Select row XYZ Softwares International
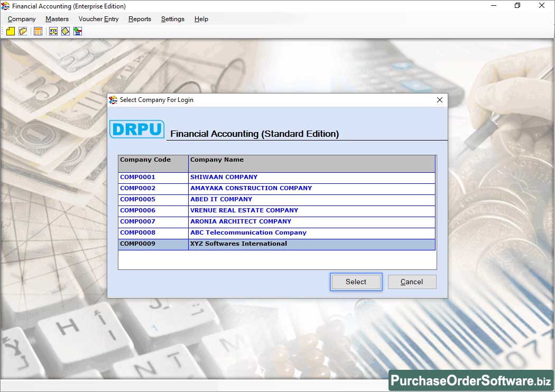The height and width of the screenshot is (392, 555). point(277,245)
